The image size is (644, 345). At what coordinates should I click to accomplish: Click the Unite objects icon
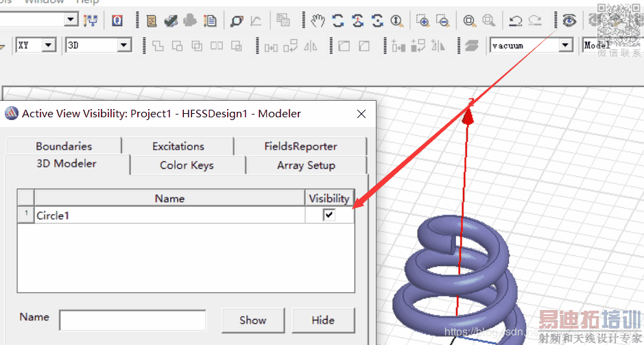click(x=158, y=45)
